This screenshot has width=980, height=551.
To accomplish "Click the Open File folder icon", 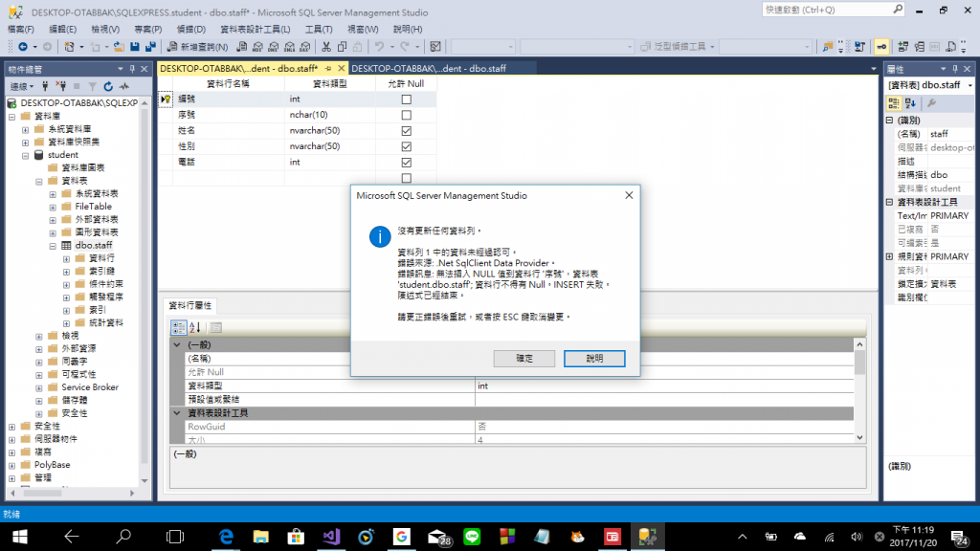I will click(118, 47).
